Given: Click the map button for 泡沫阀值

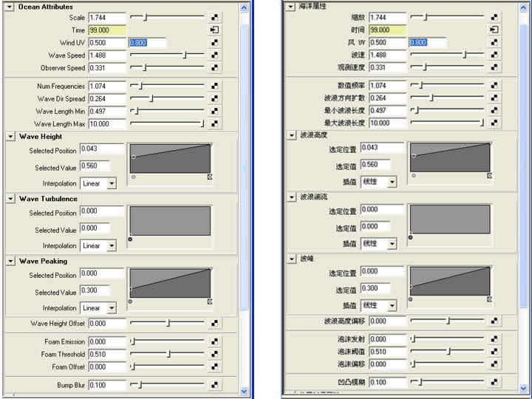Looking at the screenshot, I should coord(494,352).
